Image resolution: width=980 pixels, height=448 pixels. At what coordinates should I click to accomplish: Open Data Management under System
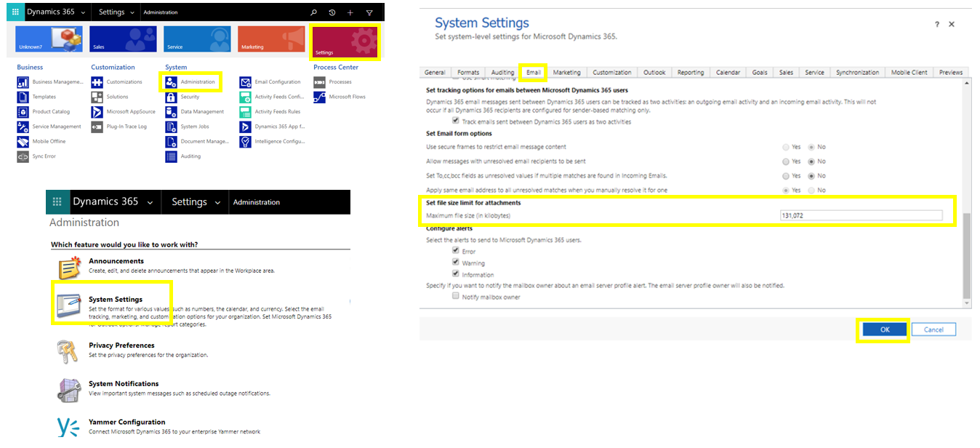coord(195,111)
